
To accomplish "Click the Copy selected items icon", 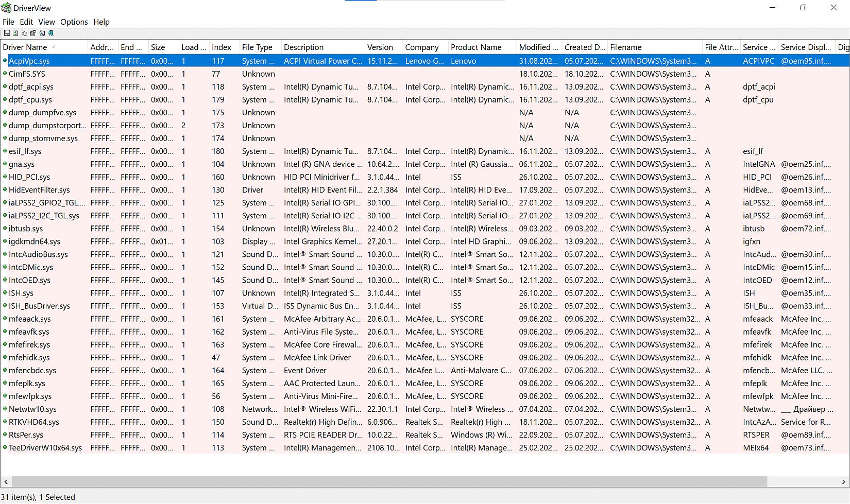I will click(x=24, y=33).
